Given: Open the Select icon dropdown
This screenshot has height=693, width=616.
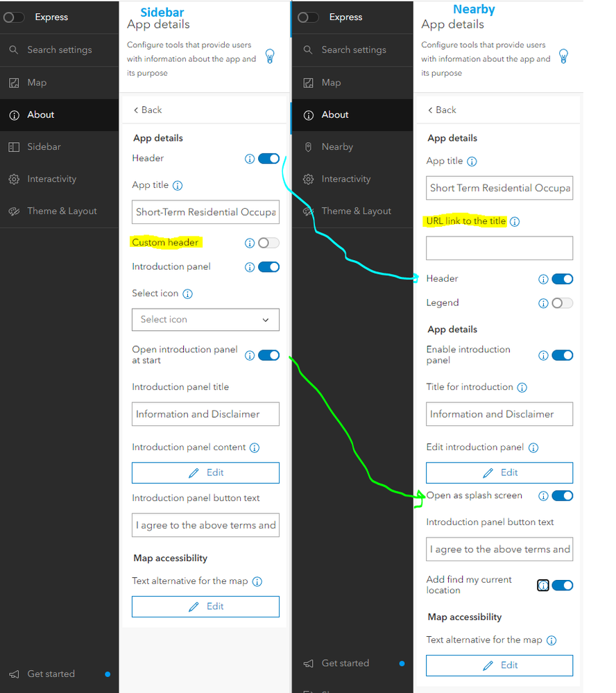Looking at the screenshot, I should [205, 320].
